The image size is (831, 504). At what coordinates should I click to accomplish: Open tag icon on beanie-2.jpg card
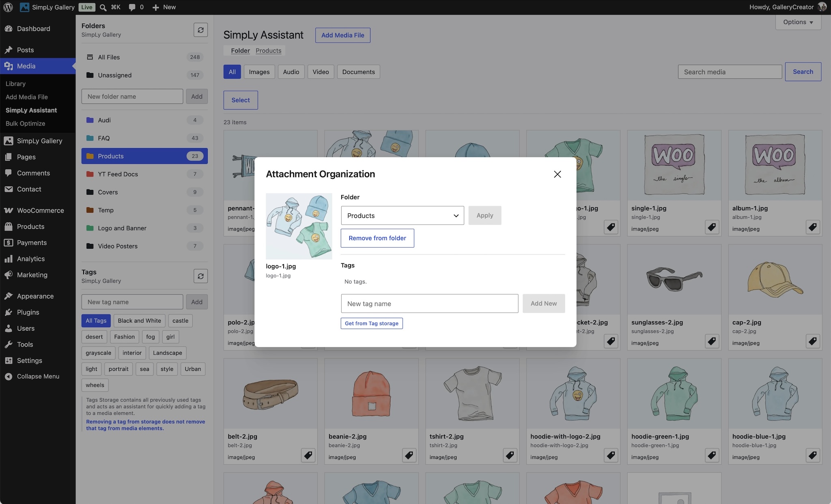(x=409, y=455)
